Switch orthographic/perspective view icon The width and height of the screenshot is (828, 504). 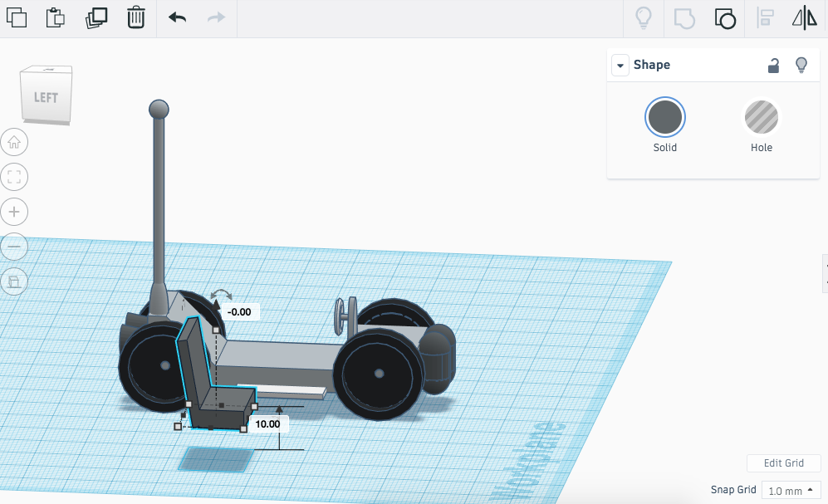(14, 281)
